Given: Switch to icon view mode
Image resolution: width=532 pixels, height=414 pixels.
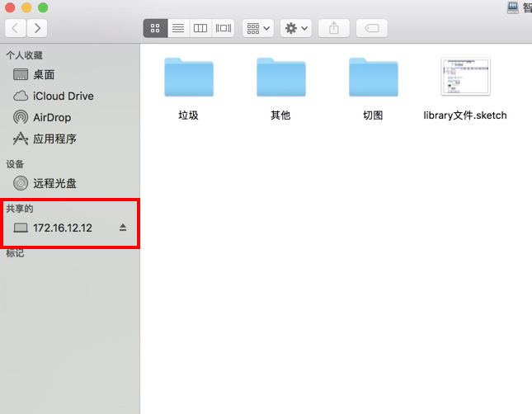Looking at the screenshot, I should pyautogui.click(x=155, y=28).
